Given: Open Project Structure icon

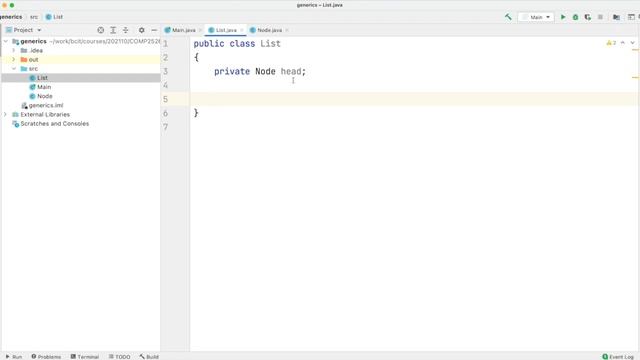Looking at the screenshot, I should coord(616,17).
